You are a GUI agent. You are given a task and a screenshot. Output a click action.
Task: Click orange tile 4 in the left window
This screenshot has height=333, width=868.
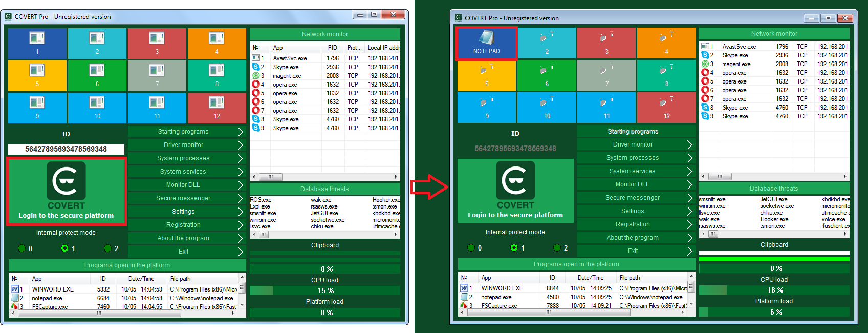[216, 43]
